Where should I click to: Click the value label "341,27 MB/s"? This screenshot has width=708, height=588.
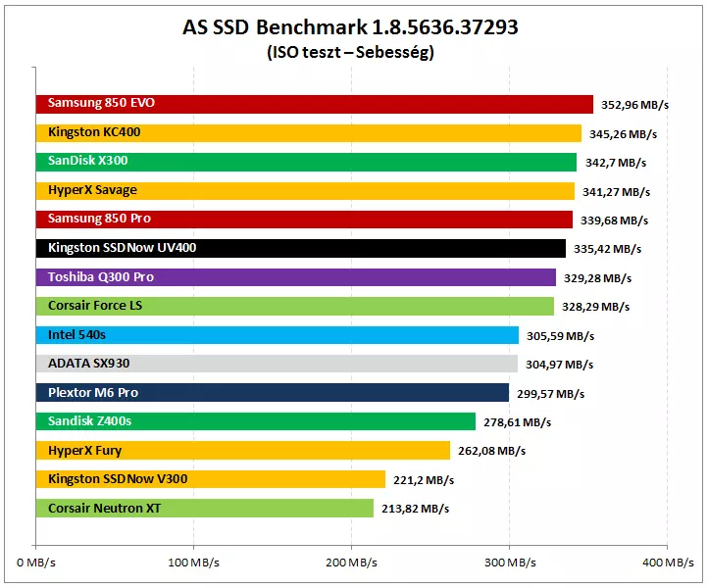617,192
